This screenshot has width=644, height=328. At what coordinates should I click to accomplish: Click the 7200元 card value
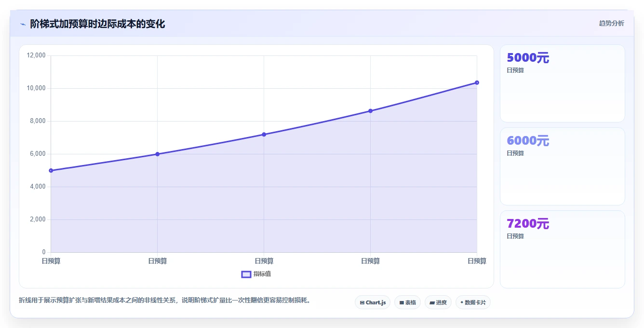click(x=528, y=224)
